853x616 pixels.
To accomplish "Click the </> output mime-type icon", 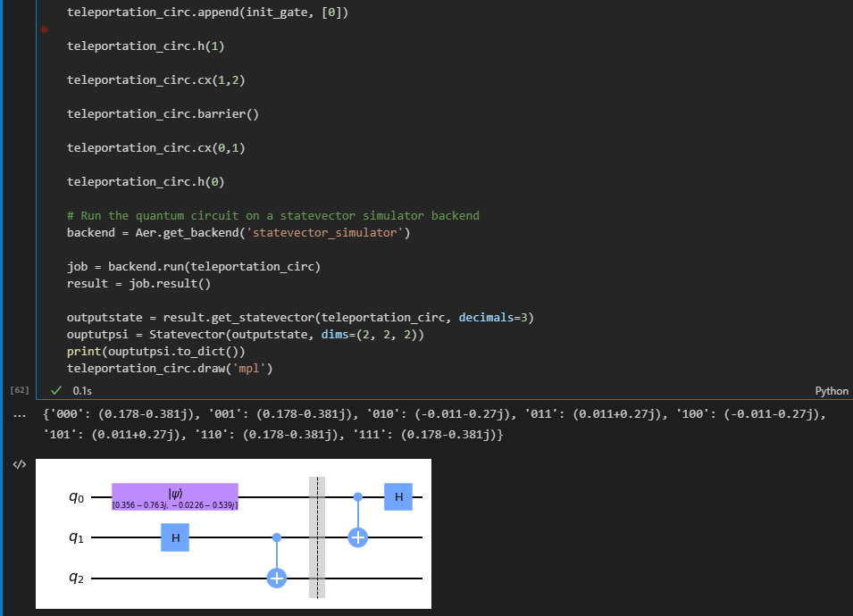I will coord(18,462).
